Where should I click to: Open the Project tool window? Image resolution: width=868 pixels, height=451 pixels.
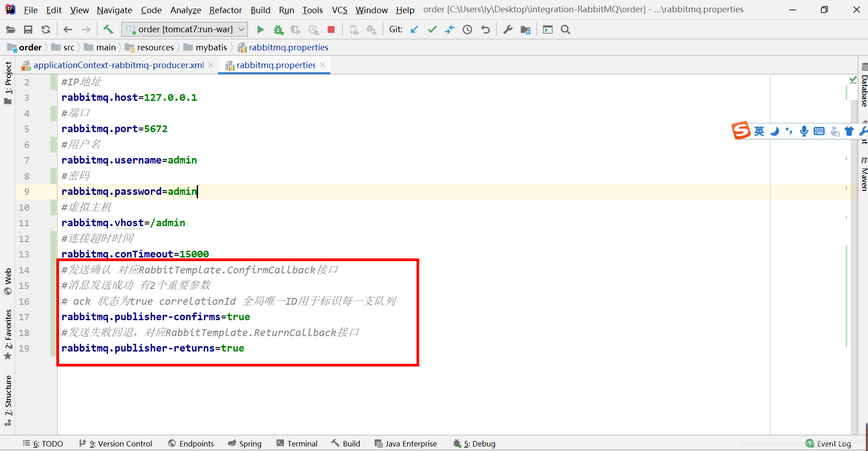pos(8,83)
